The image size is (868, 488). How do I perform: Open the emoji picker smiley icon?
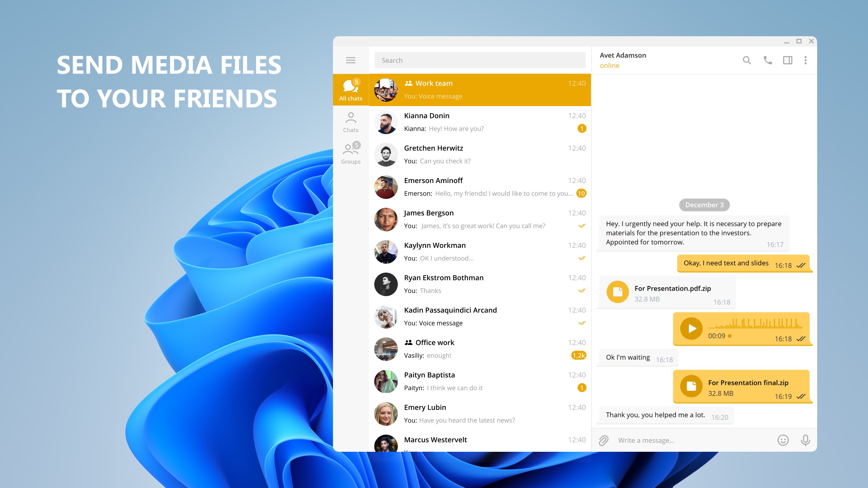(x=783, y=440)
